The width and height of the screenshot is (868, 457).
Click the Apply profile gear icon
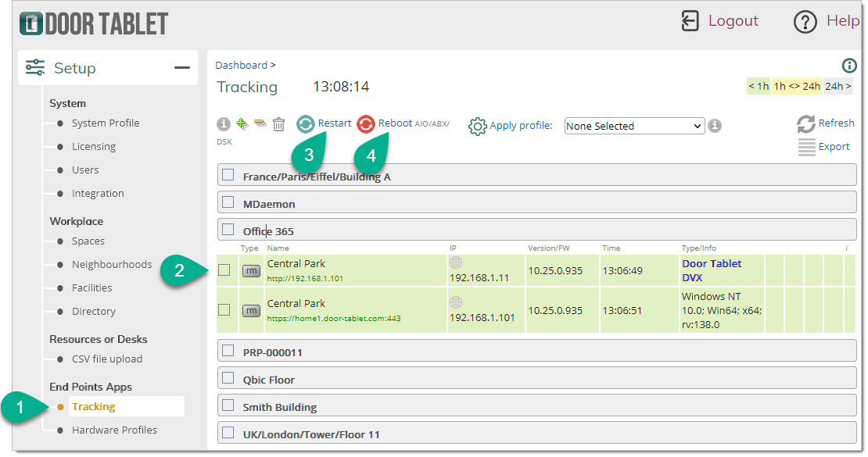[x=478, y=126]
